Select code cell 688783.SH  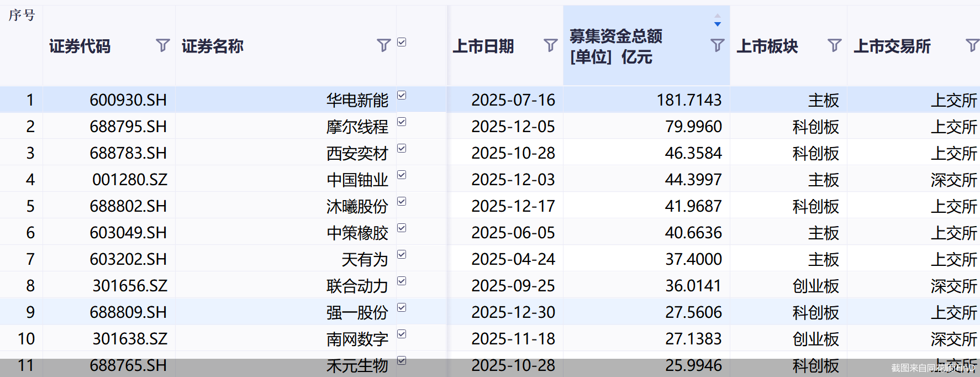pos(128,153)
